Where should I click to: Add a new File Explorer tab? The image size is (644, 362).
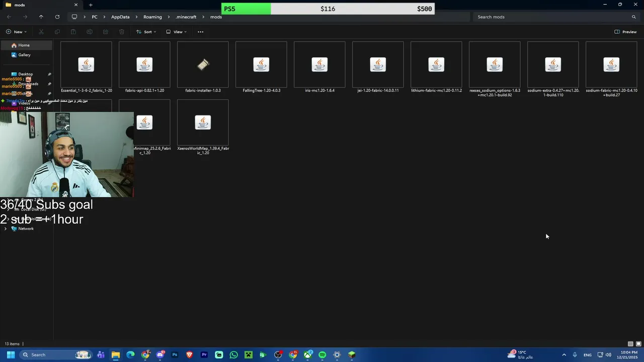91,5
